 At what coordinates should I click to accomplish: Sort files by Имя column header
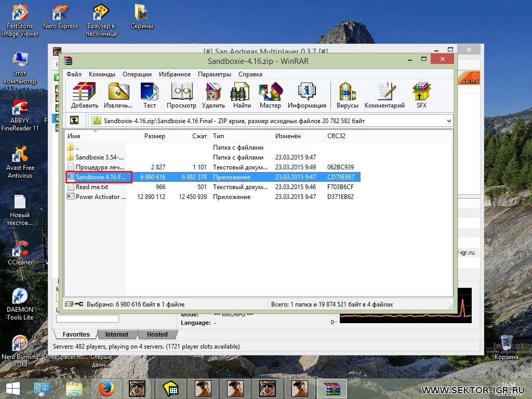click(x=96, y=136)
